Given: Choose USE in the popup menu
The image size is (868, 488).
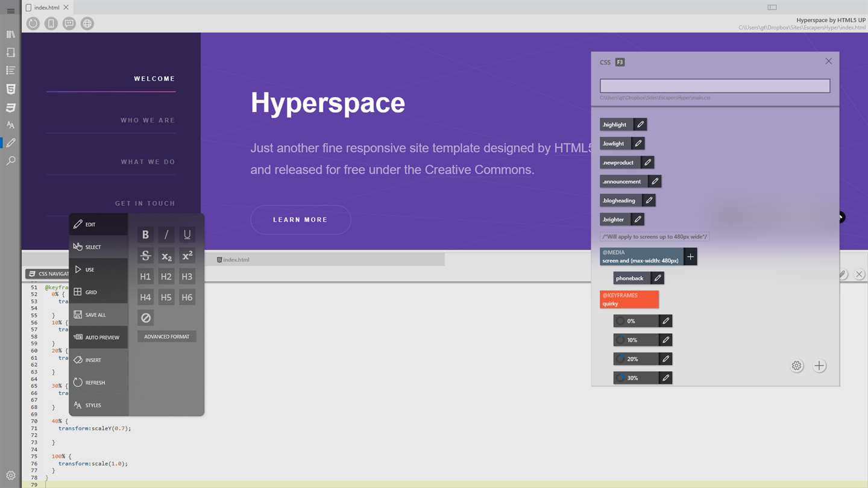Looking at the screenshot, I should pos(98,269).
